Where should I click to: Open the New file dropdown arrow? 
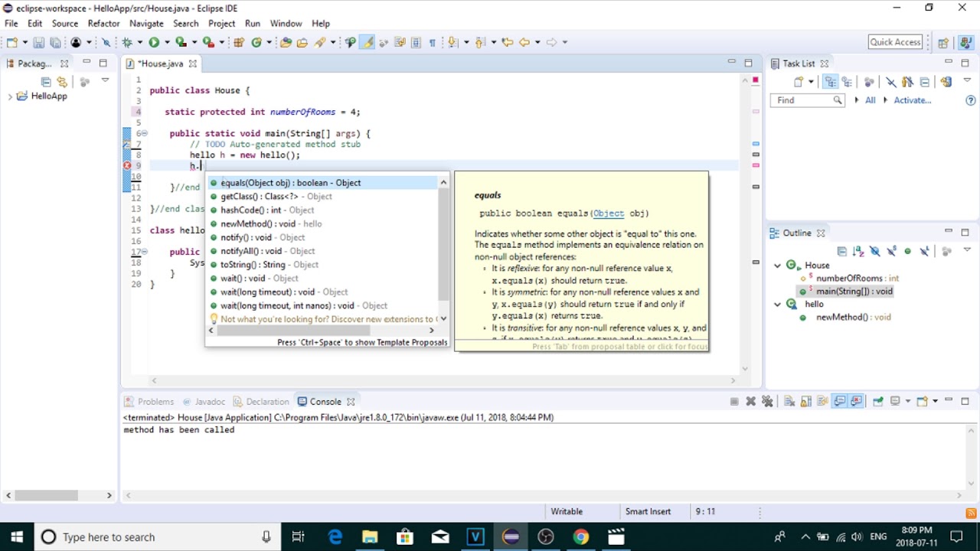coord(25,42)
